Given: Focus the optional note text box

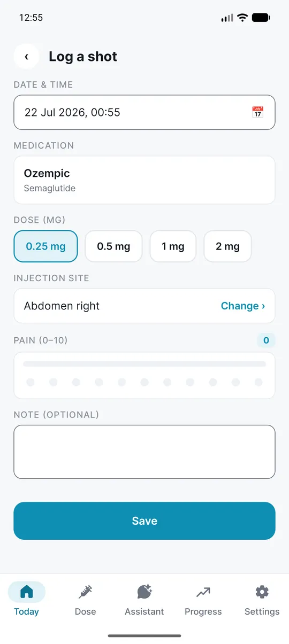Looking at the screenshot, I should 144,452.
